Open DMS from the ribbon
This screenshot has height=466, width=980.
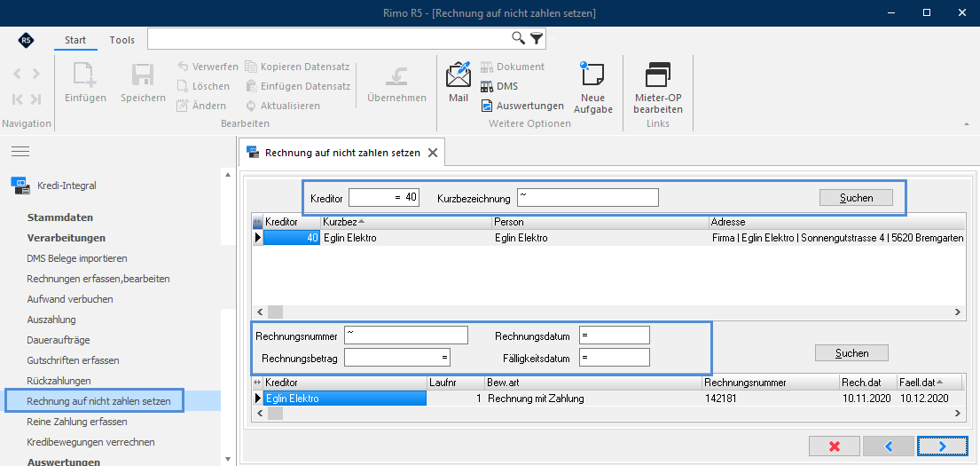(x=499, y=86)
